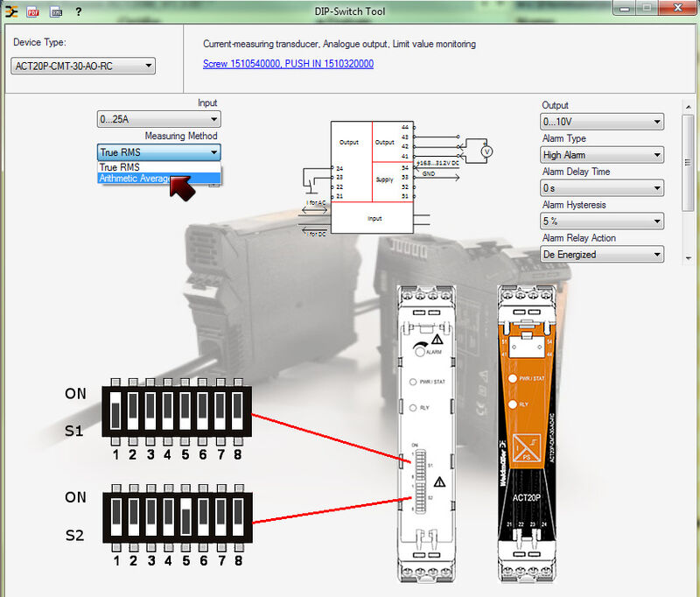Click the voltmeter symbol in the wiring diagram
This screenshot has width=700, height=597.
click(x=488, y=151)
